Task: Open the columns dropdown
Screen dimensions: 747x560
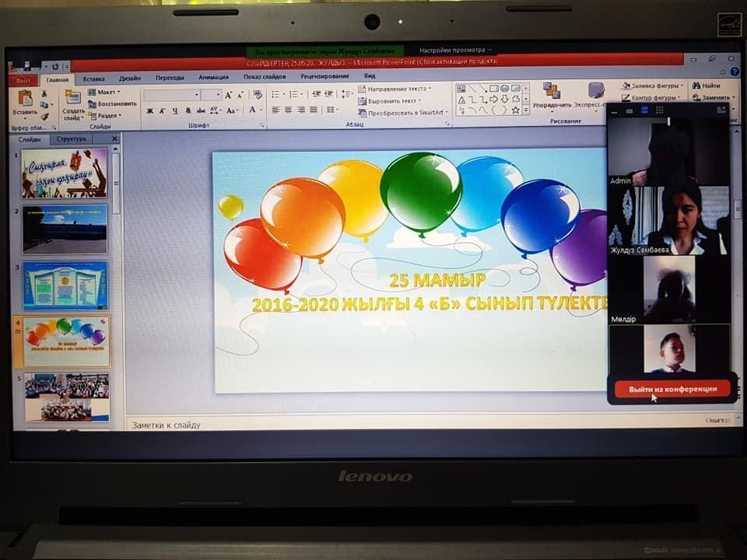Action: (331, 110)
